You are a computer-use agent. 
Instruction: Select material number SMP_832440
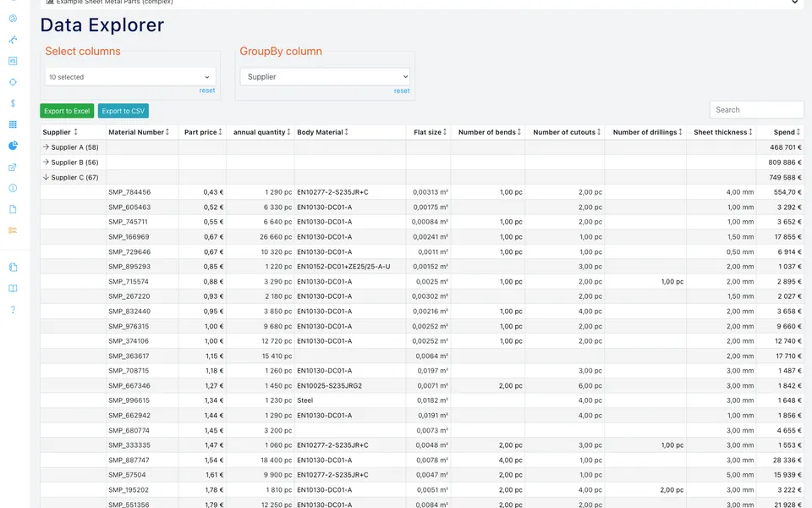coord(129,312)
